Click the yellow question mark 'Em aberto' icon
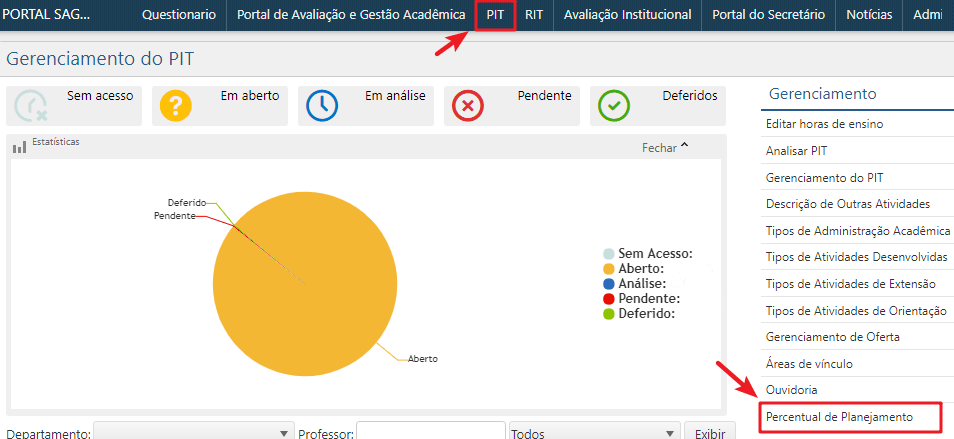 176,105
